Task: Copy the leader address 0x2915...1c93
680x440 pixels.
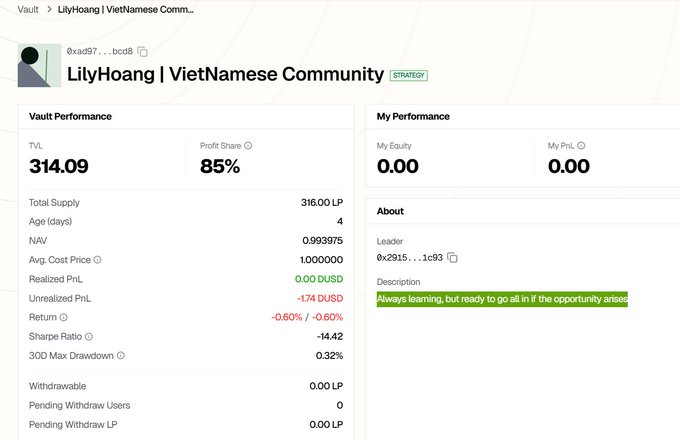Action: [x=452, y=257]
